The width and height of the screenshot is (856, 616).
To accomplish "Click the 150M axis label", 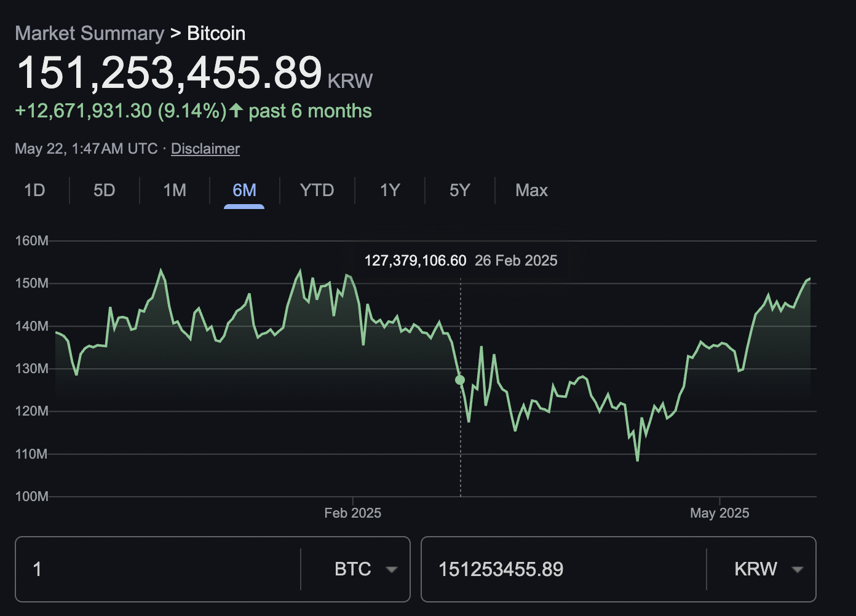I will [31, 283].
